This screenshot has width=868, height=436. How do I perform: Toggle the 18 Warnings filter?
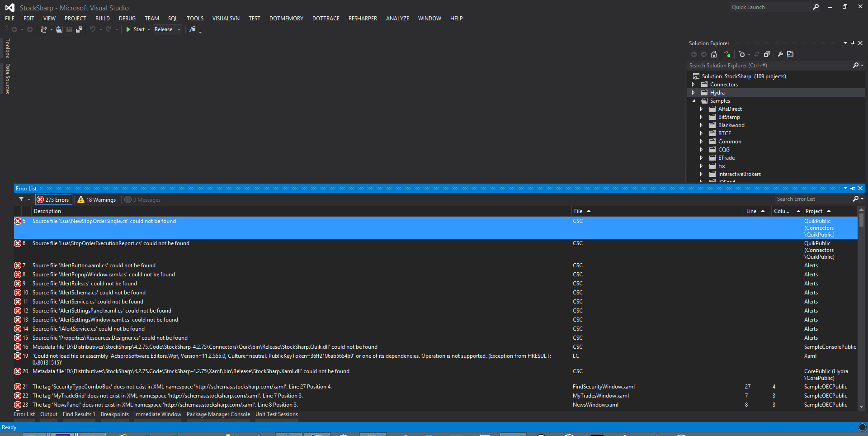click(96, 199)
